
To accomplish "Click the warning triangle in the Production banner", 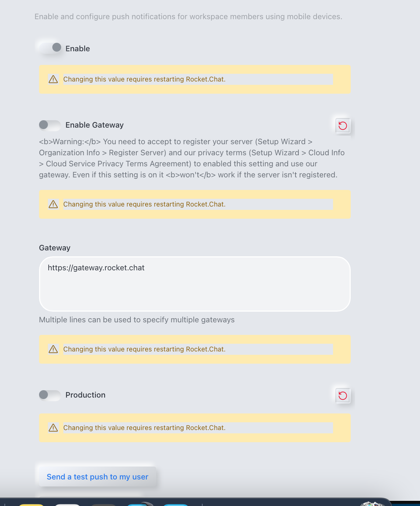I will [53, 428].
